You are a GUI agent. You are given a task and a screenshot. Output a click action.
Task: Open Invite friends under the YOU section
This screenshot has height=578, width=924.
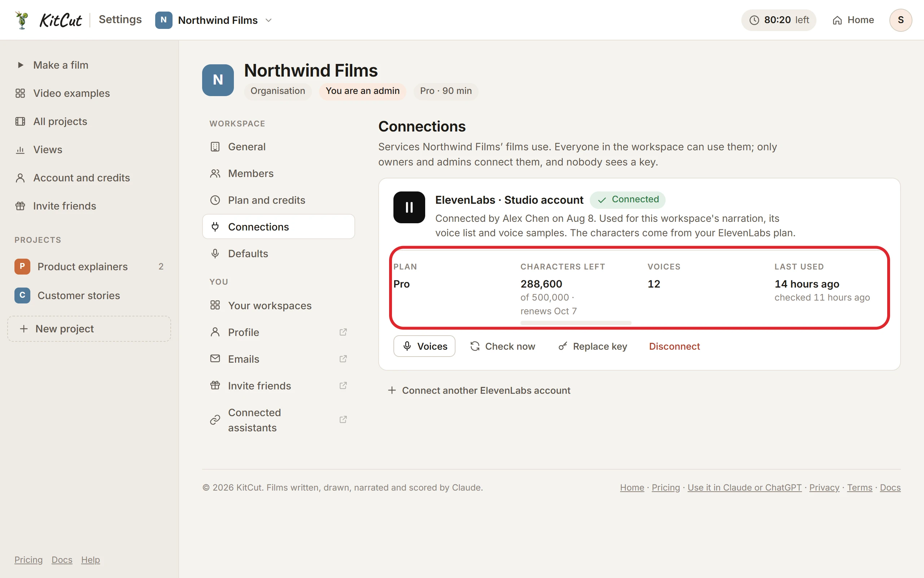(278, 386)
